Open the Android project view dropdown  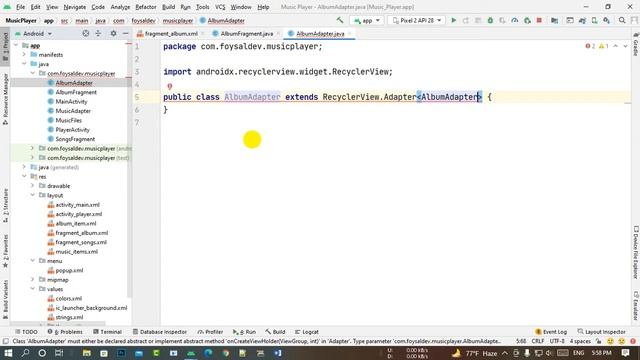pos(33,33)
